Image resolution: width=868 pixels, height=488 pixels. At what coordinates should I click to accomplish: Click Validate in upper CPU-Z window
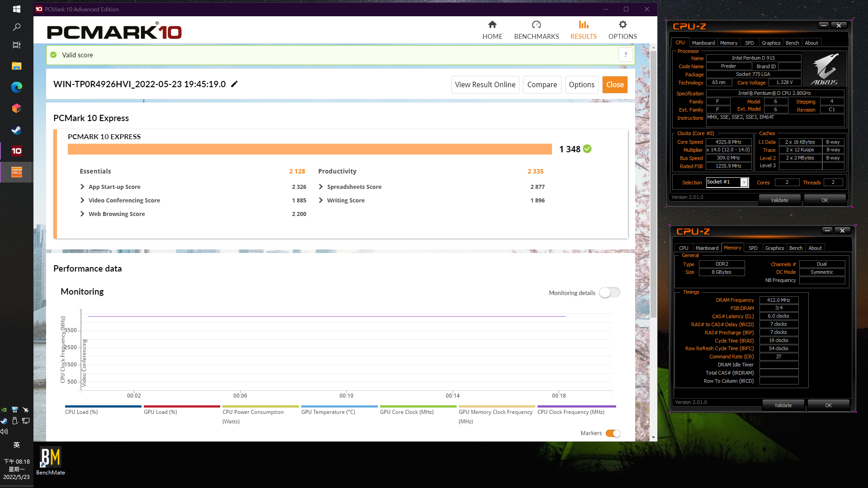coord(779,200)
